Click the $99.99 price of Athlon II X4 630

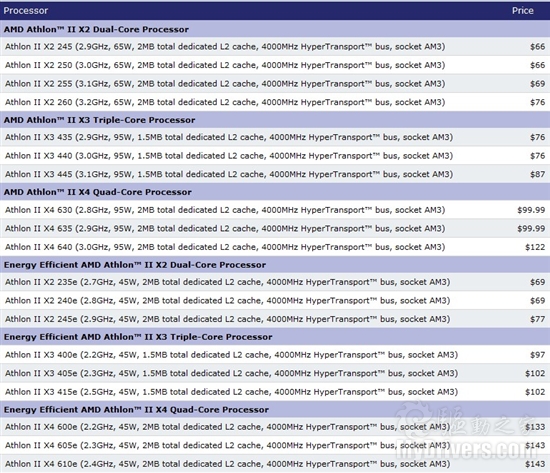[531, 210]
